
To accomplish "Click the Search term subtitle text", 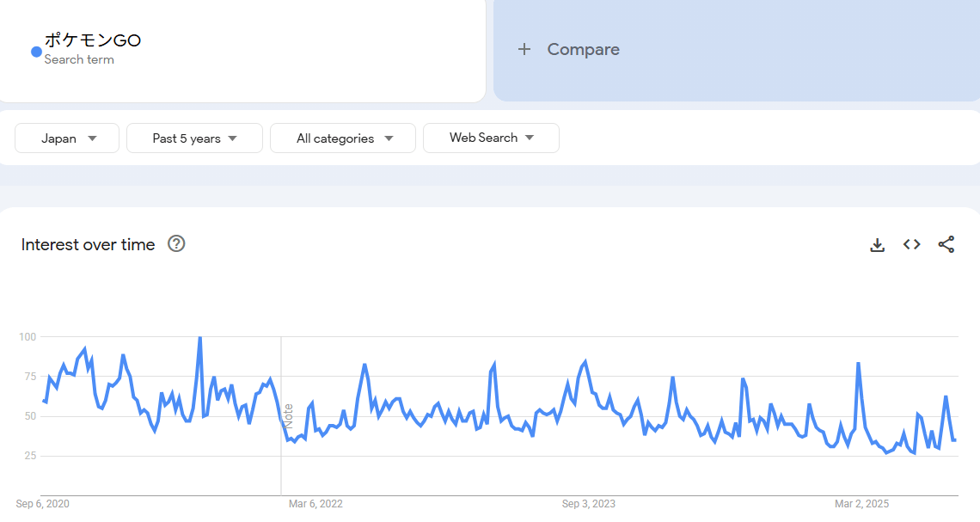I will pos(79,60).
